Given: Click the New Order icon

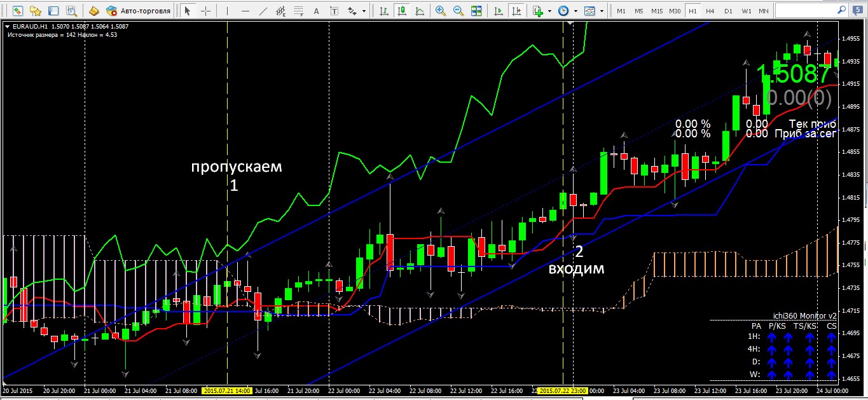Looking at the screenshot, I should pyautogui.click(x=94, y=11).
